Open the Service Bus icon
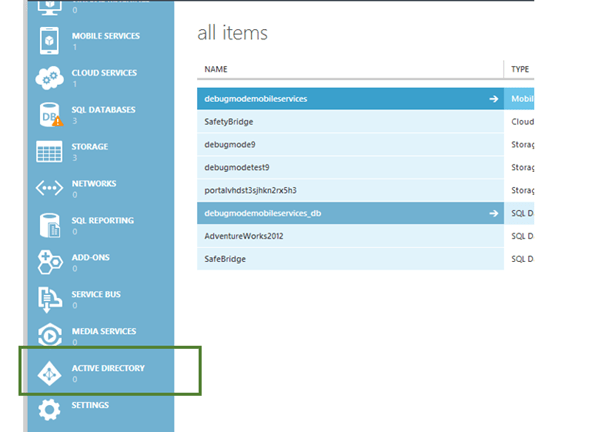 pyautogui.click(x=49, y=300)
